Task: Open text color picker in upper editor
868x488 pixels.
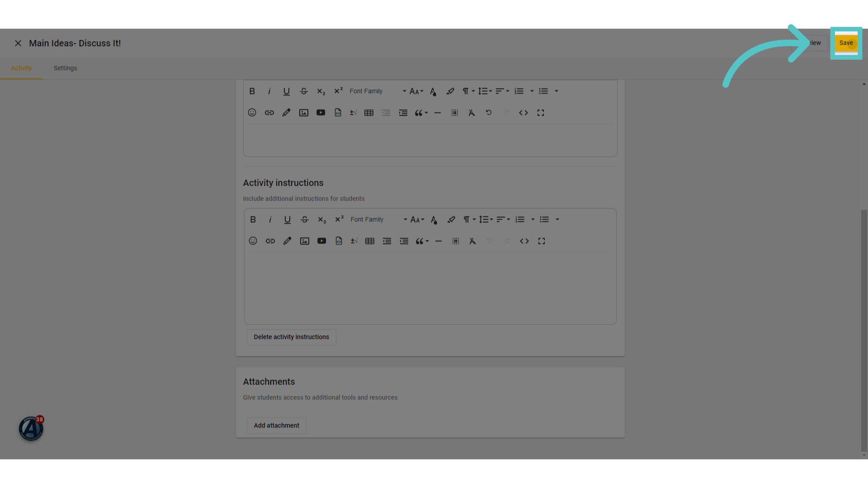Action: (x=433, y=91)
